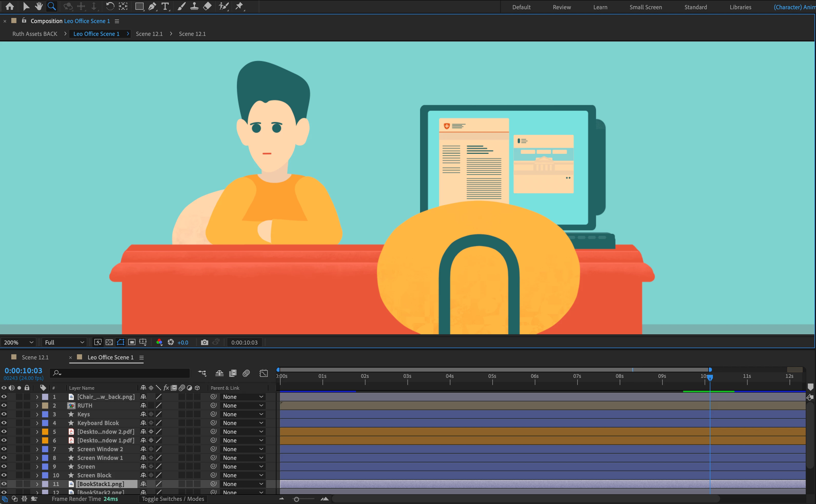Select the Eraser tool
This screenshot has width=816, height=504.
(207, 6)
